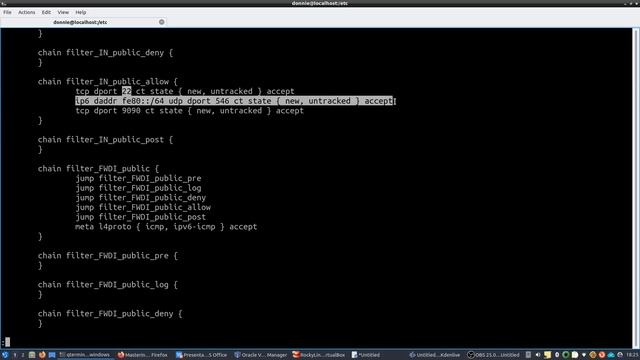
Task: Click the green circular tray icon
Action: [x=566, y=355]
